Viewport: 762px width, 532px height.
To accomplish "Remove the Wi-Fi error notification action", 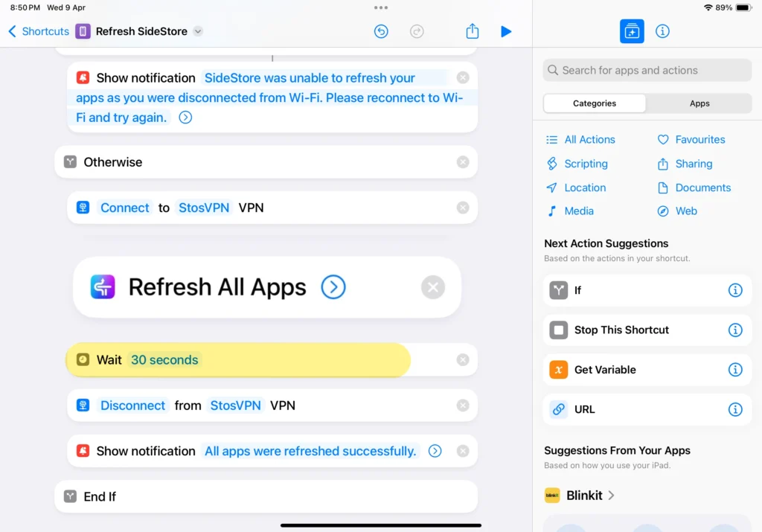I will tap(463, 77).
